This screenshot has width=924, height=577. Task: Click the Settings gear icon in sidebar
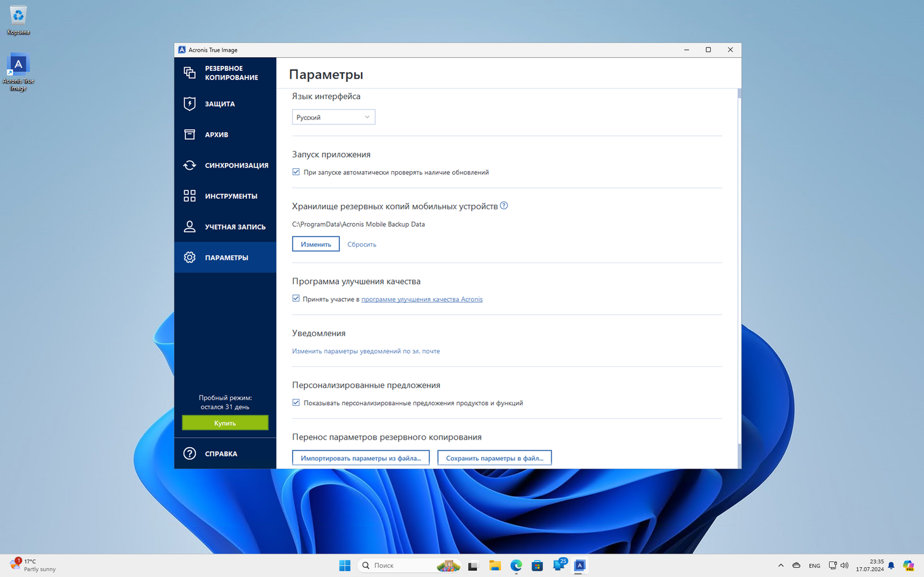tap(189, 257)
